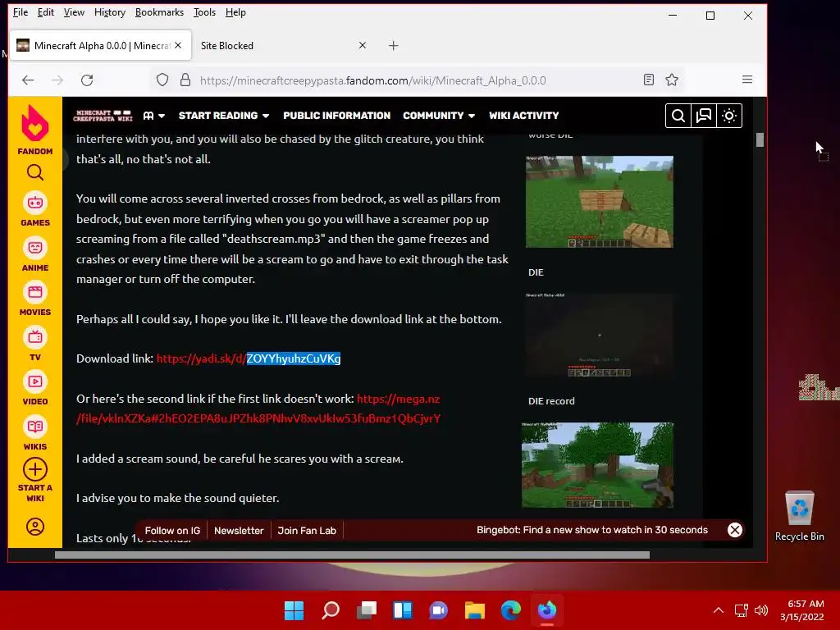840x630 pixels.
Task: Open taskbar Search icon
Action: point(331,610)
